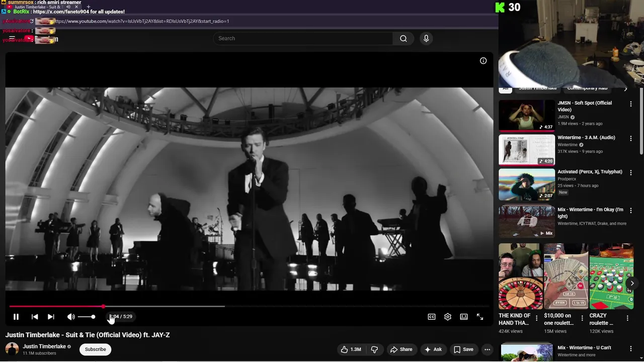Open Mix - Wintertime - U Can't thumbnail
This screenshot has width=644, height=362.
click(x=527, y=352)
